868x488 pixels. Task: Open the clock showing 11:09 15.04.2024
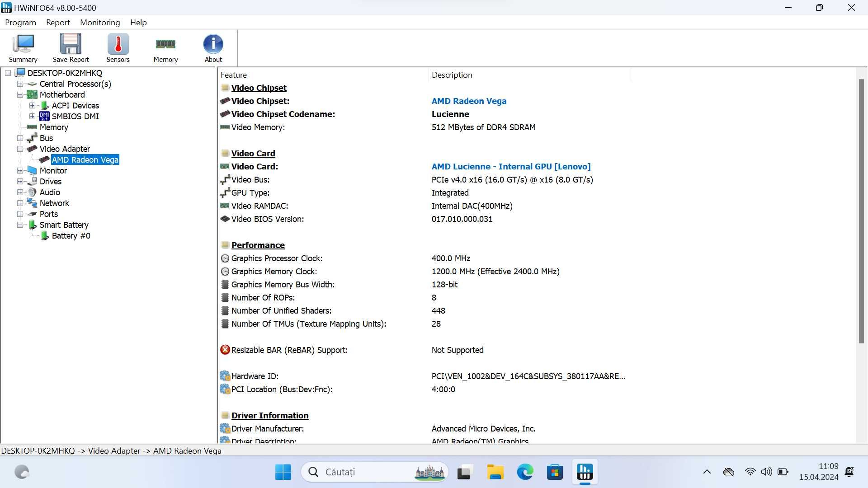tap(818, 472)
